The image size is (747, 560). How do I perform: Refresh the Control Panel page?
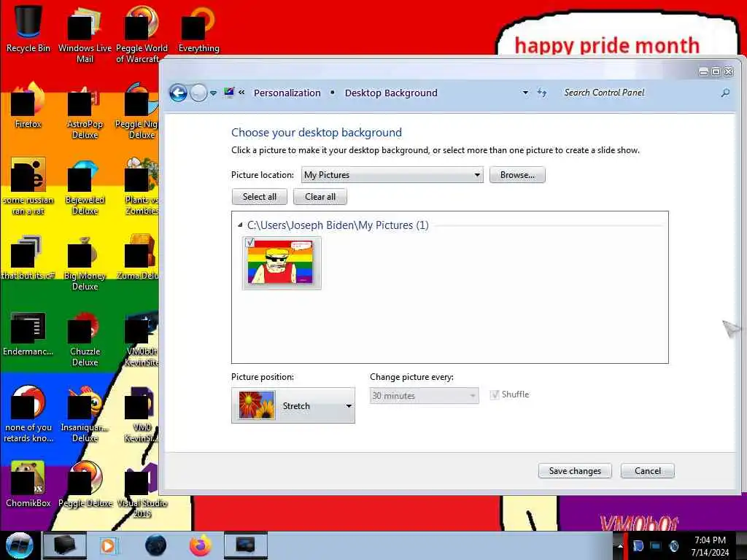tap(542, 93)
